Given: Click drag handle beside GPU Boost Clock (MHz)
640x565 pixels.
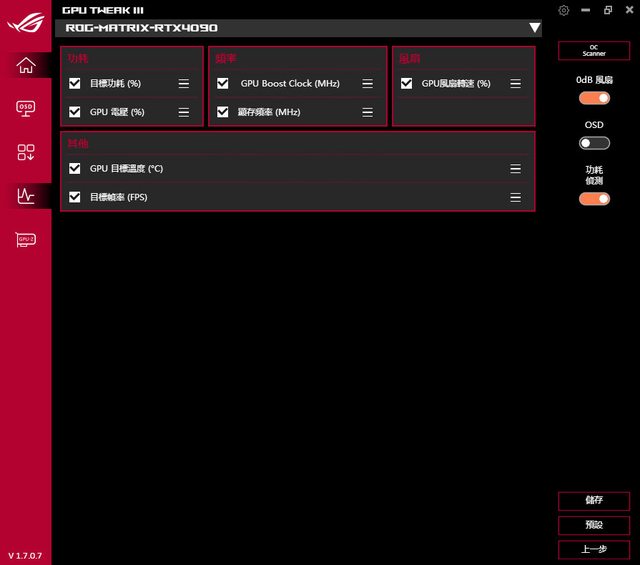Looking at the screenshot, I should (368, 84).
